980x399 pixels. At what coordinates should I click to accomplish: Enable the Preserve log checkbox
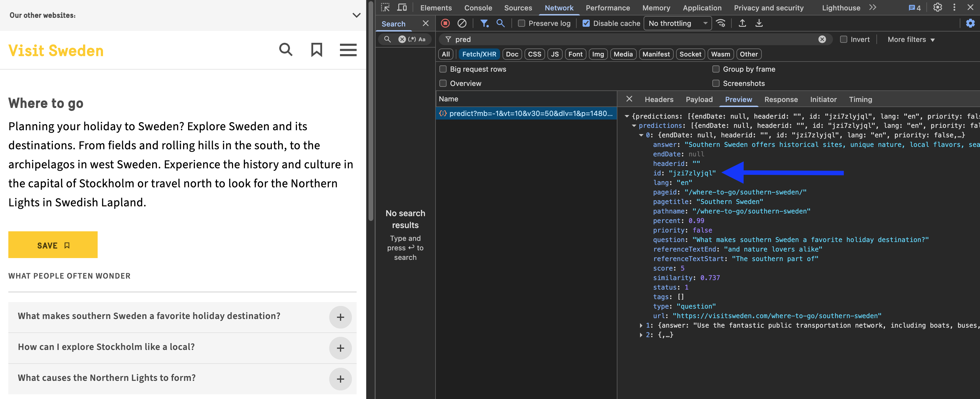[x=522, y=23]
